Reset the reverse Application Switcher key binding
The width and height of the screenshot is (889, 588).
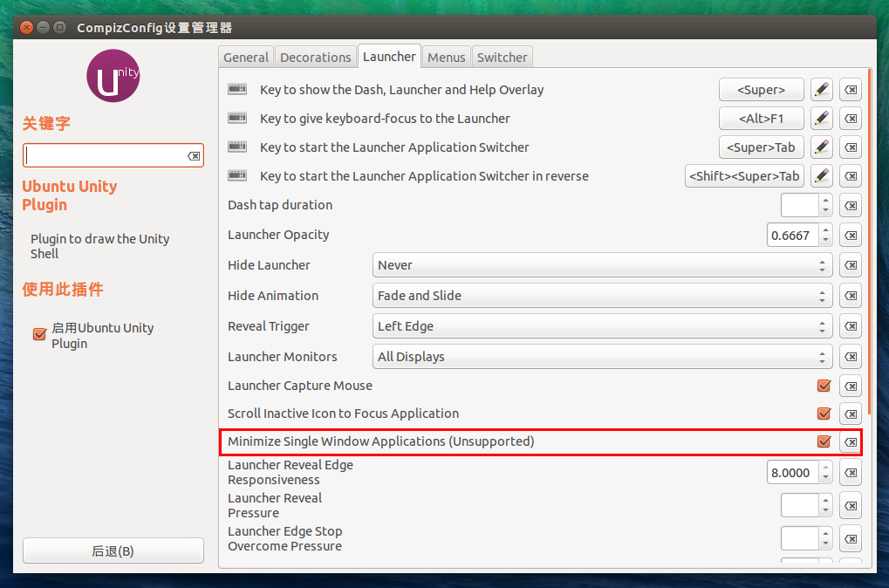pos(851,176)
